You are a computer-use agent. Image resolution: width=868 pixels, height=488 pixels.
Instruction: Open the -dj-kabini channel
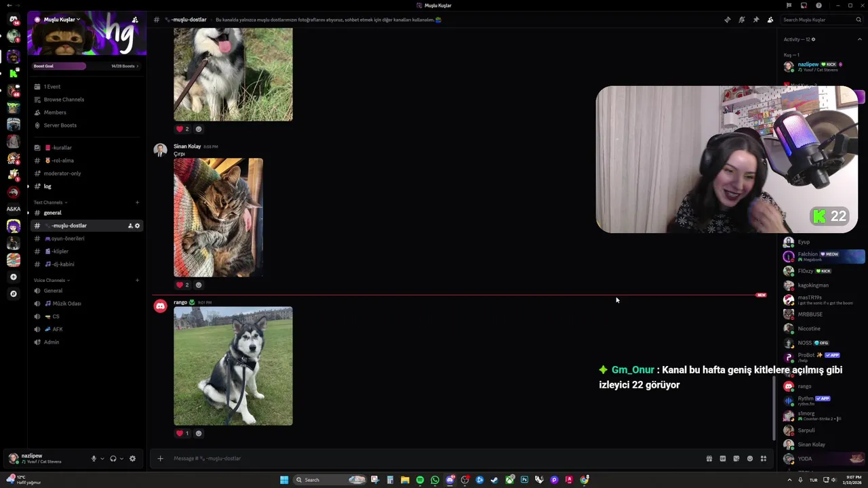87,264
